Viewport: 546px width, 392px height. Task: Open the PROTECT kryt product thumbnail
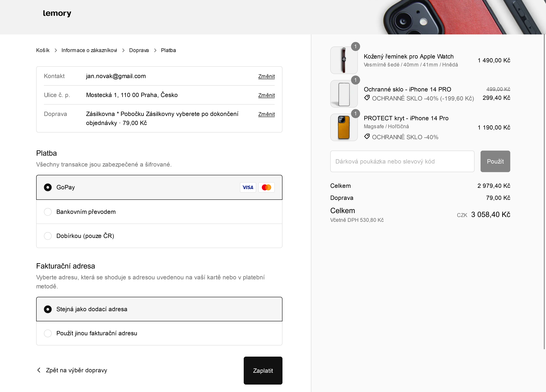tap(344, 127)
